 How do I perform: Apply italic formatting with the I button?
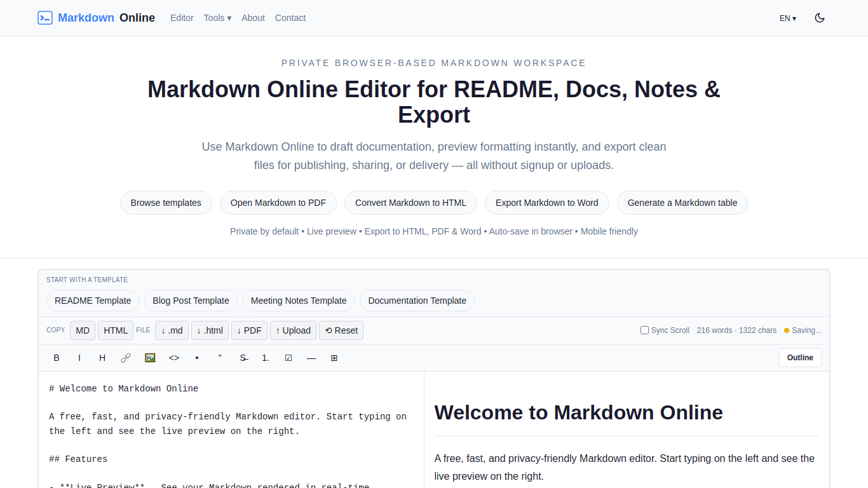click(x=79, y=358)
